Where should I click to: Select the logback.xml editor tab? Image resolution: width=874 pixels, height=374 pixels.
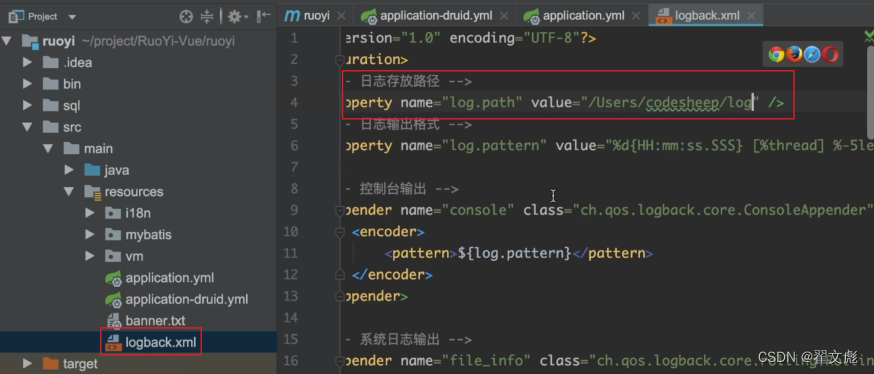(x=707, y=16)
